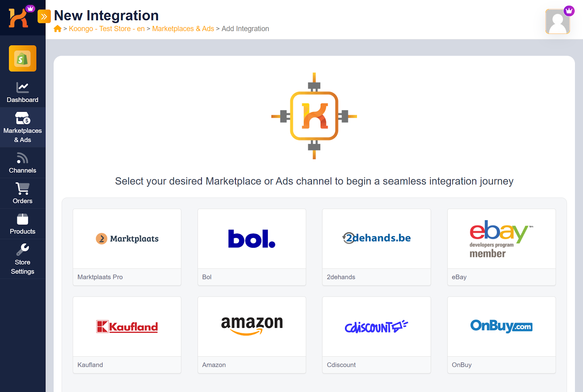Click the 'Marktplaats Pro' card label

click(x=100, y=277)
